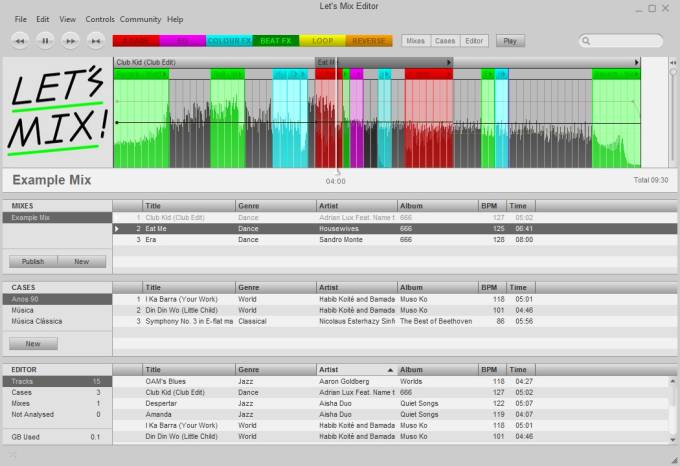The width and height of the screenshot is (680, 466).
Task: Click the New button under Cases
Action: pyautogui.click(x=33, y=343)
